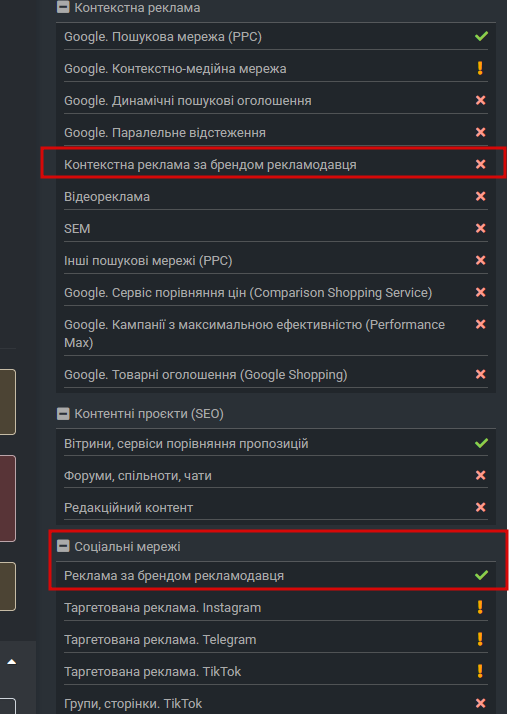Click the white up arrow in left panel
509x714 pixels.
(12, 662)
